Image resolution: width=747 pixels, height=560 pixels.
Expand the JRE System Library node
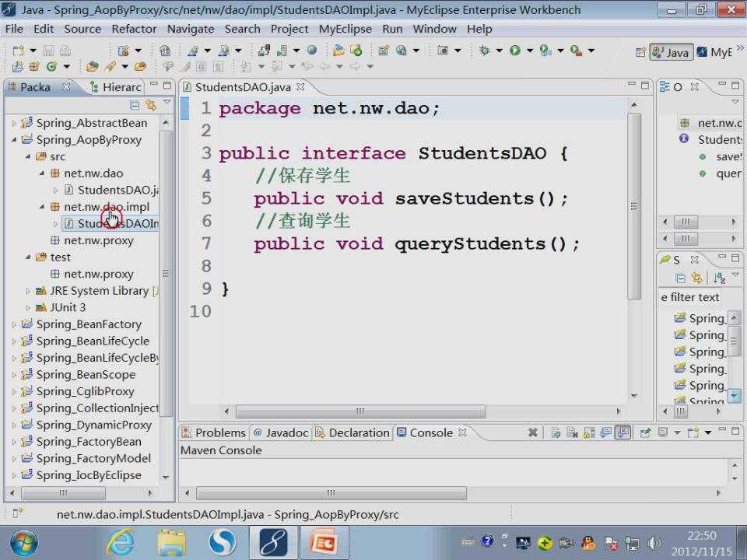28,291
